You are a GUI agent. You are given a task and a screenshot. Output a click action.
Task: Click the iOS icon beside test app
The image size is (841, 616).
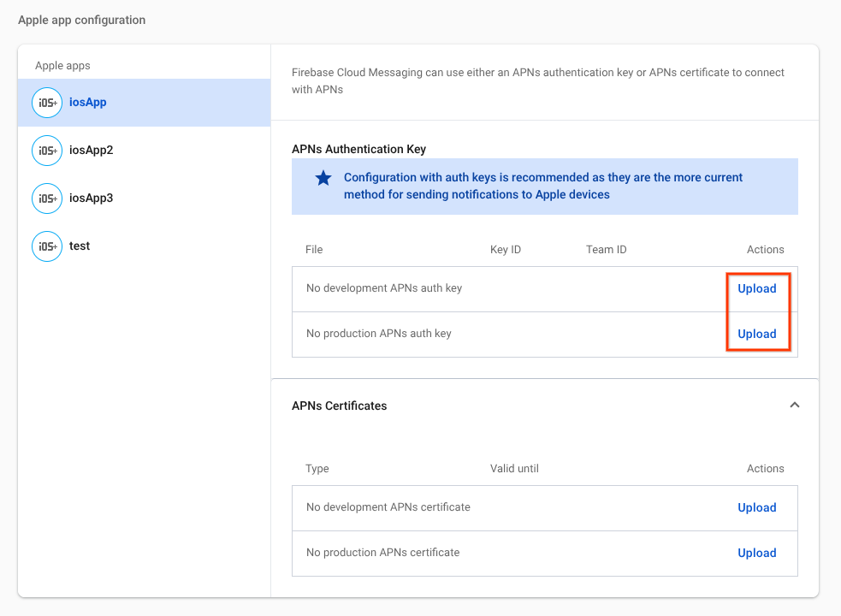(46, 246)
